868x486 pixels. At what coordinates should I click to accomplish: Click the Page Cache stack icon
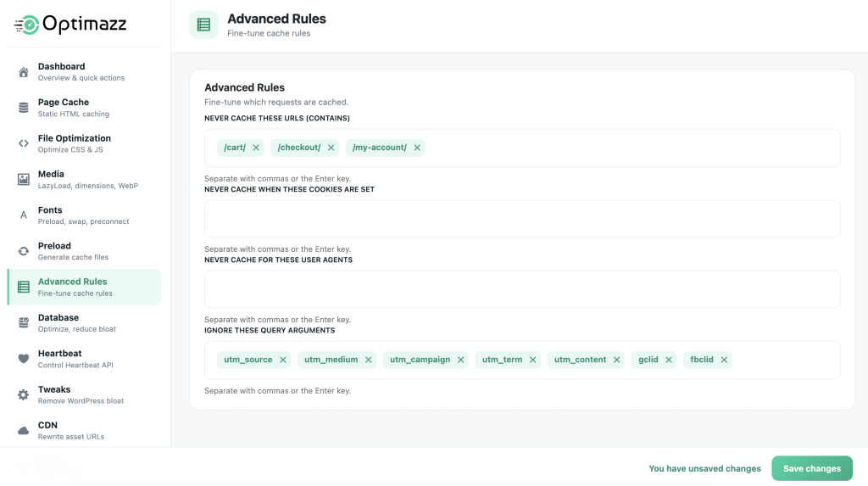pyautogui.click(x=23, y=108)
